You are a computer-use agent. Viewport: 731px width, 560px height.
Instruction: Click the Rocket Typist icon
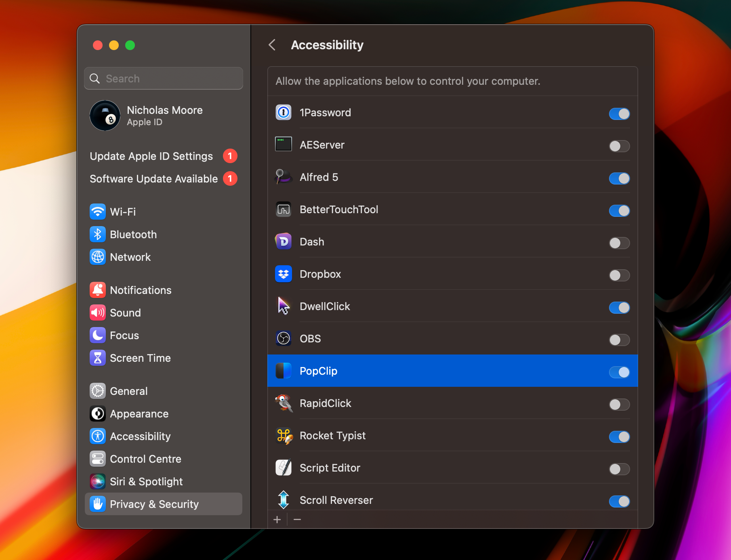tap(284, 436)
